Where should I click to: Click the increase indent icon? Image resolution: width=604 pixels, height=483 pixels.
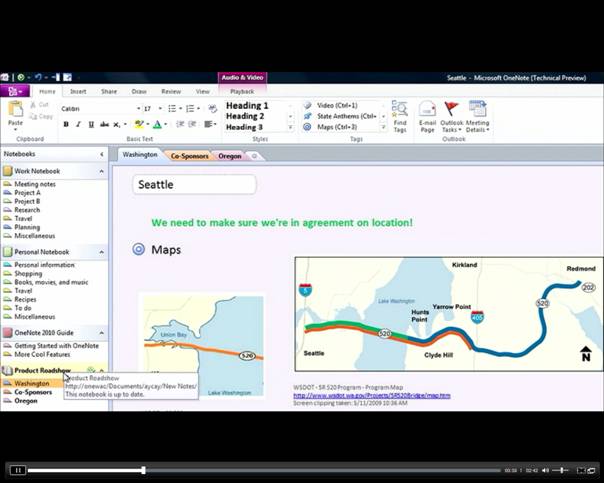[192, 124]
